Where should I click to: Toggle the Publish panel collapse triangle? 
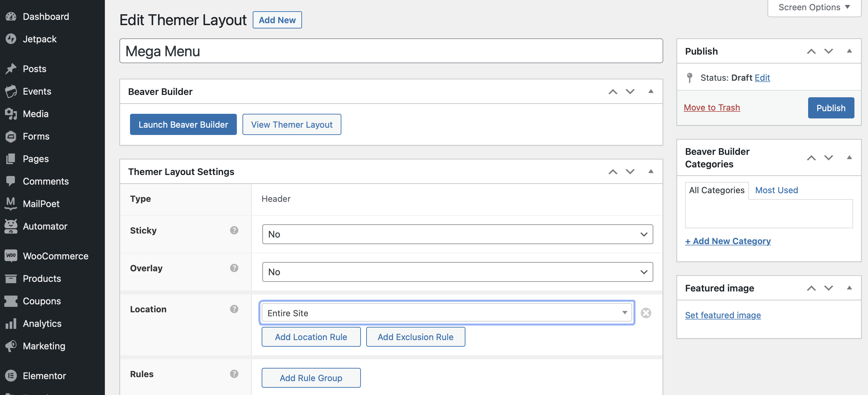tap(849, 51)
